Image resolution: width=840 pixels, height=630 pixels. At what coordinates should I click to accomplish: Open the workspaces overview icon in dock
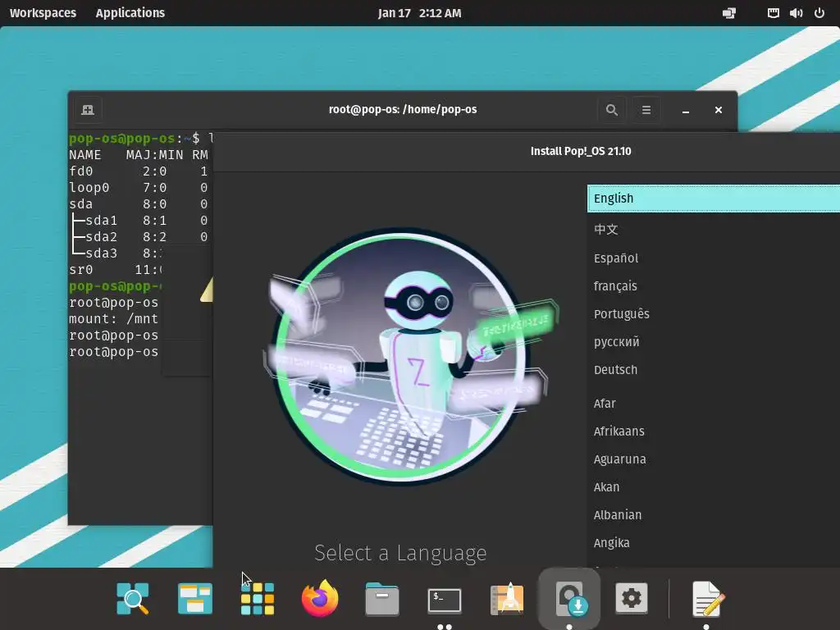(195, 598)
